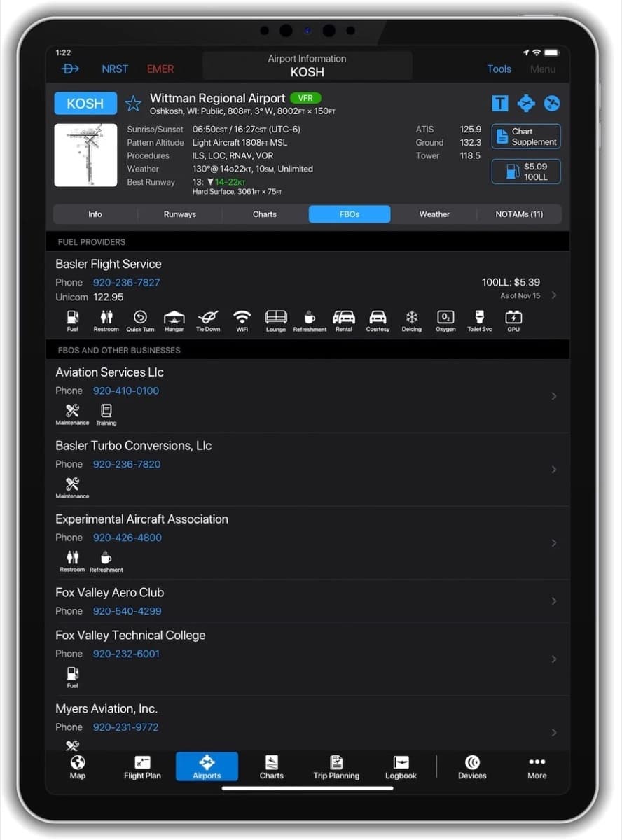622x840 pixels.
Task: Tap the Rental car icon
Action: (x=344, y=321)
